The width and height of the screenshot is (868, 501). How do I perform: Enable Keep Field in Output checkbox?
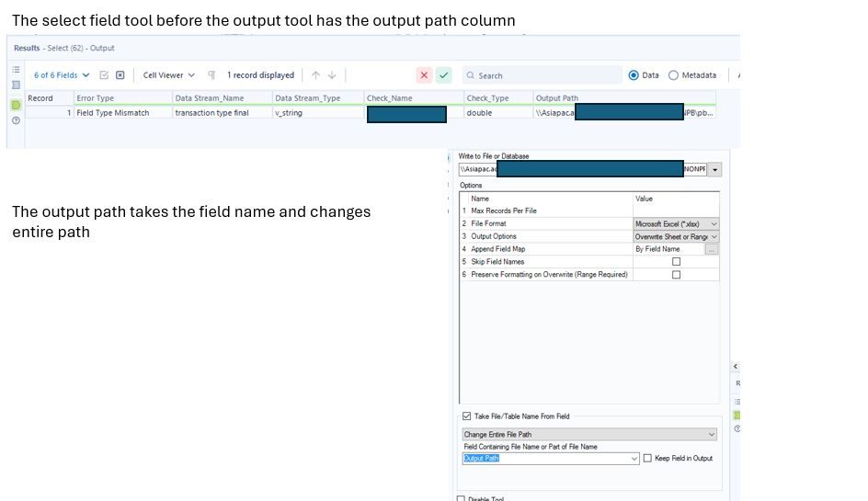647,459
